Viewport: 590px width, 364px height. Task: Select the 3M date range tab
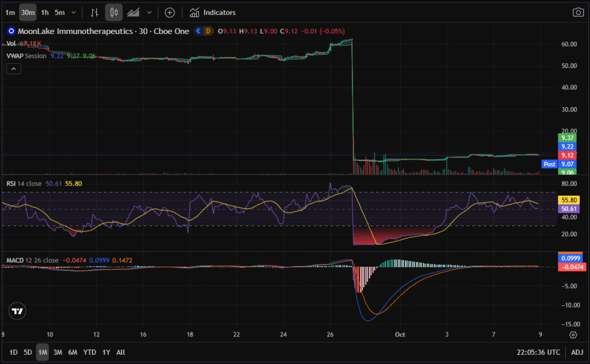tap(58, 352)
